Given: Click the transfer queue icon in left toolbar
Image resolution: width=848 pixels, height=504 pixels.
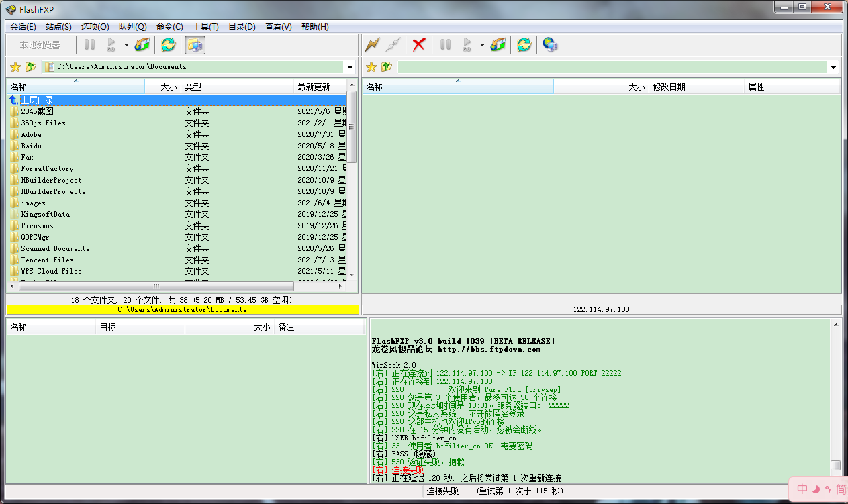Looking at the screenshot, I should [142, 45].
